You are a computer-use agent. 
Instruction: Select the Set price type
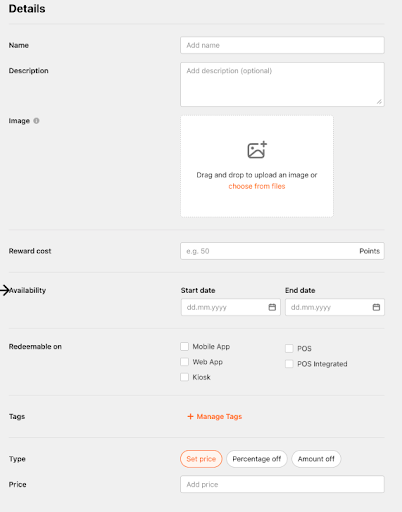201,459
